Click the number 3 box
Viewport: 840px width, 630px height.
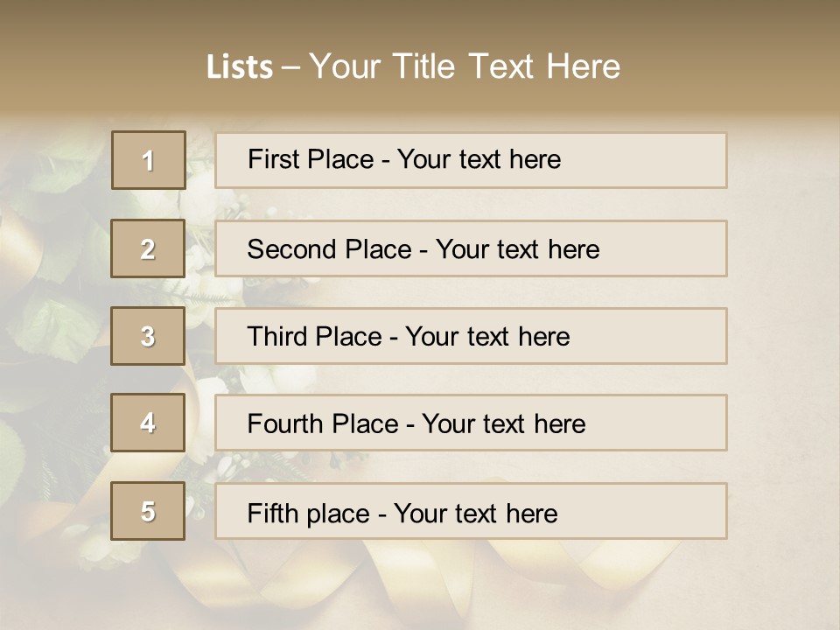pyautogui.click(x=148, y=336)
